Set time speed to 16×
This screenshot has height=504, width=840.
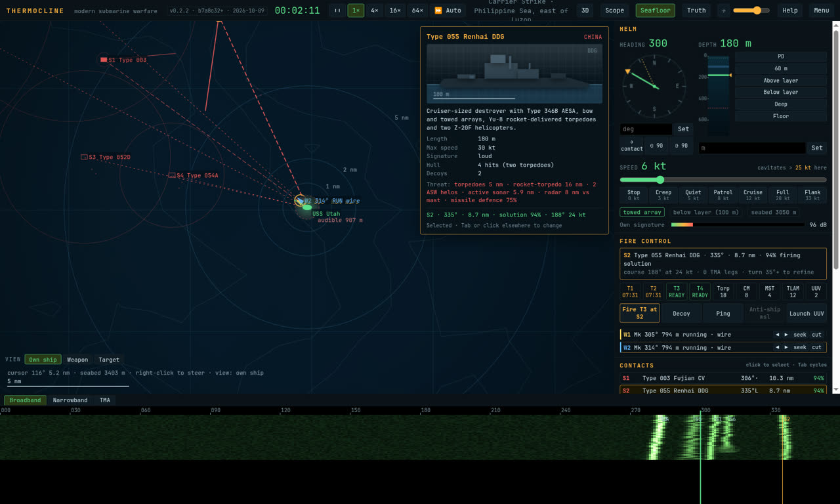click(395, 10)
